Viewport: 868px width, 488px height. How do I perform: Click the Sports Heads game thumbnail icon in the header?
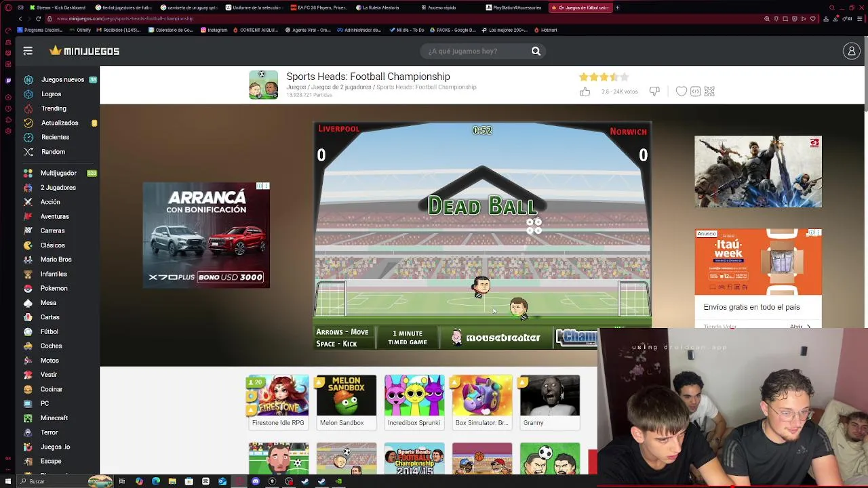(x=263, y=85)
